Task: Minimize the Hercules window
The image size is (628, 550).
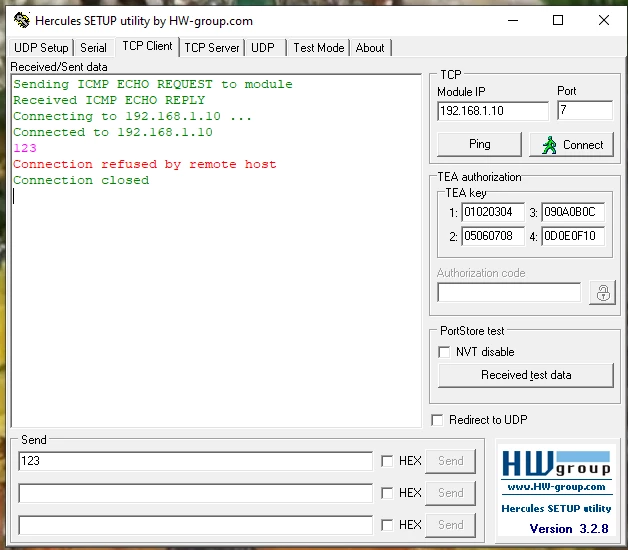Action: 513,20
